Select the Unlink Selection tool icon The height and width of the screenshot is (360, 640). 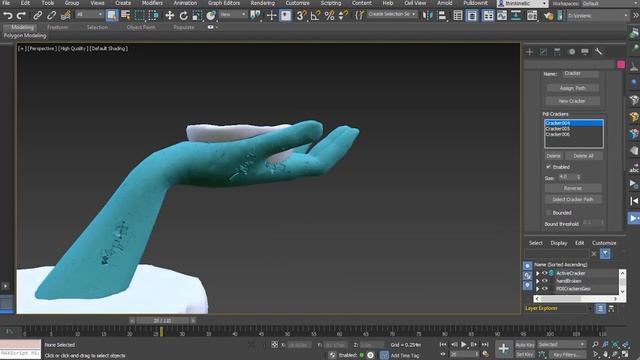click(x=51, y=16)
